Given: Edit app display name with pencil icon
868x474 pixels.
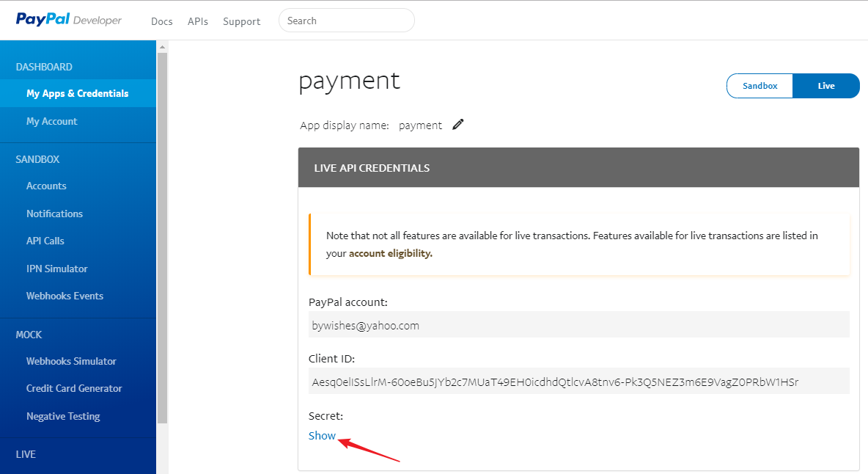Looking at the screenshot, I should (457, 125).
